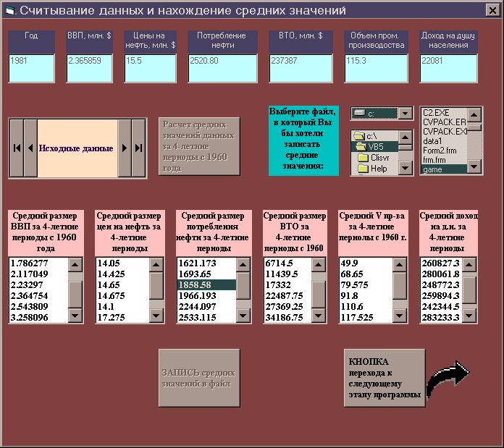Open the Help folder in directory list
Image resolution: width=504 pixels, height=448 pixels.
378,169
